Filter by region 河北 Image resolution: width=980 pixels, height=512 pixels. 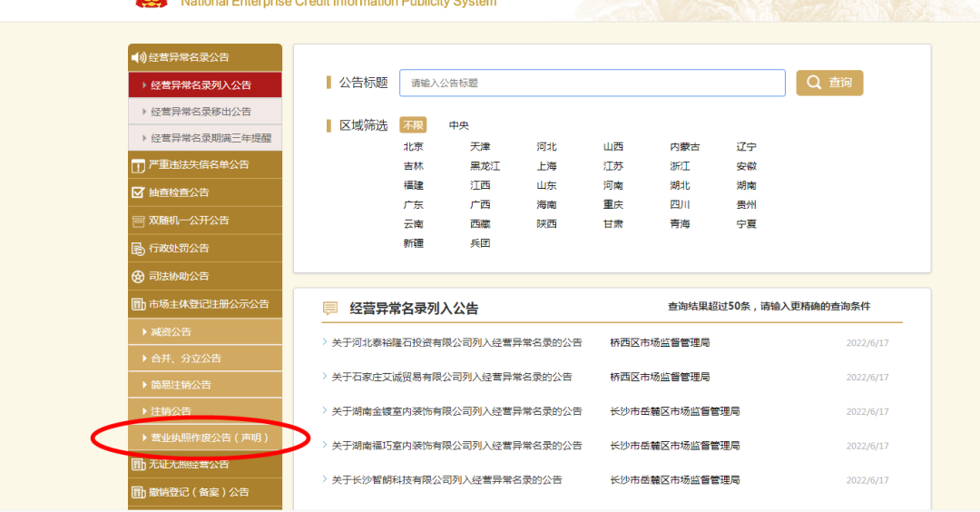pyautogui.click(x=546, y=146)
